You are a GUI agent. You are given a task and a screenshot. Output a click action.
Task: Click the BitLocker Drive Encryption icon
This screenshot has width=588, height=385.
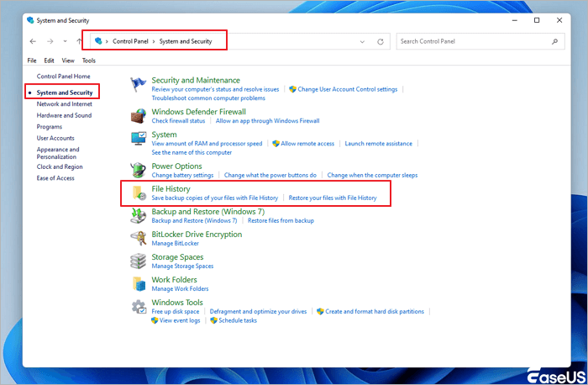click(139, 239)
